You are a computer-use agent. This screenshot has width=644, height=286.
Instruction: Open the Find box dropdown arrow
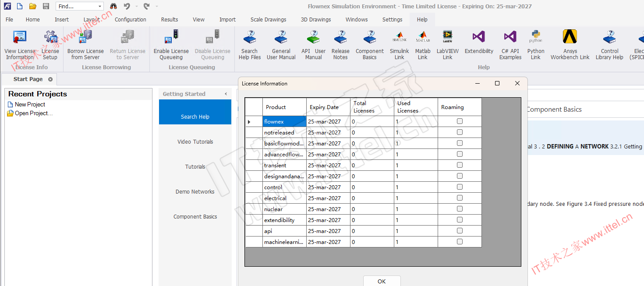(x=100, y=7)
